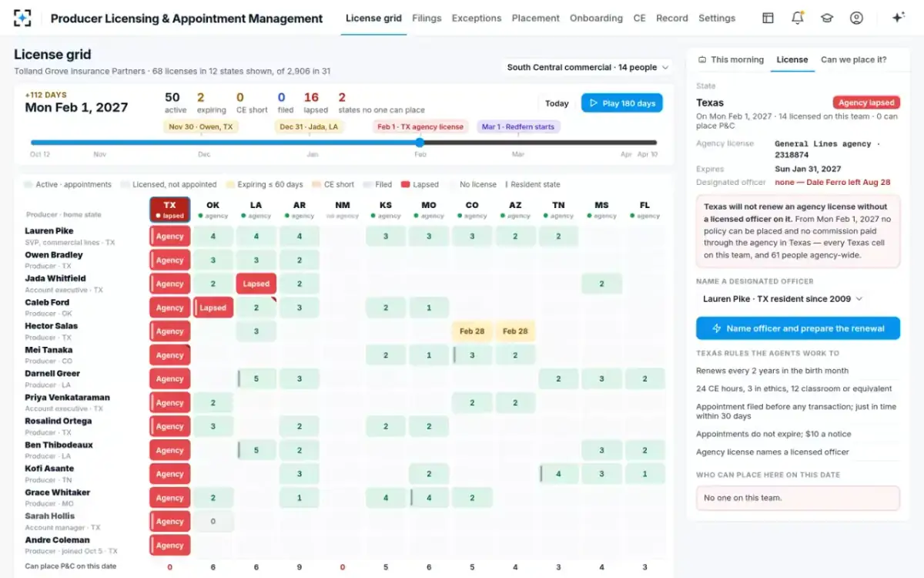The height and width of the screenshot is (578, 924).
Task: Click the Today button
Action: point(557,103)
